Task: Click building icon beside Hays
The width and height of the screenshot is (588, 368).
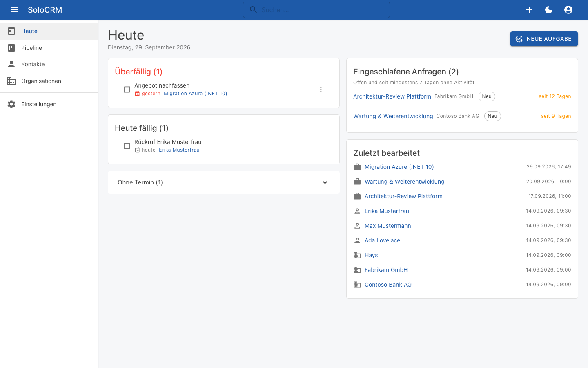Action: click(x=357, y=255)
